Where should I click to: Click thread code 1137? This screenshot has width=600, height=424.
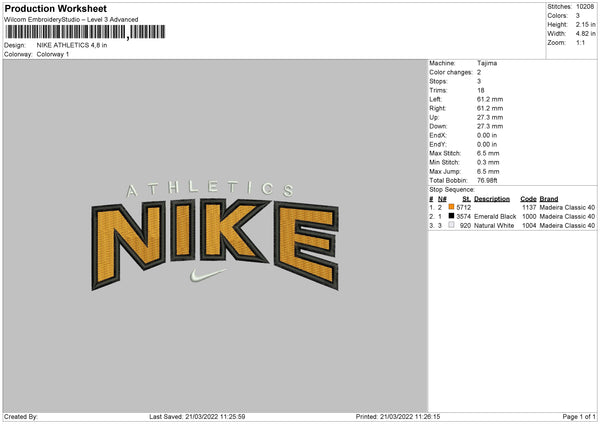coord(529,207)
